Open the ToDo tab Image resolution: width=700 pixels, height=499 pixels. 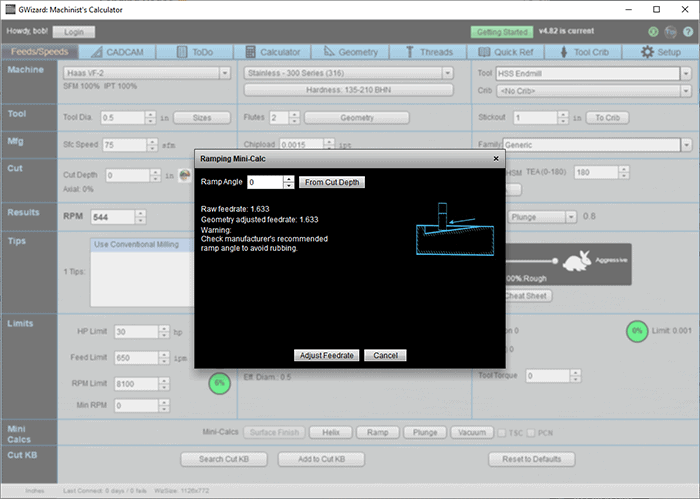pos(195,52)
